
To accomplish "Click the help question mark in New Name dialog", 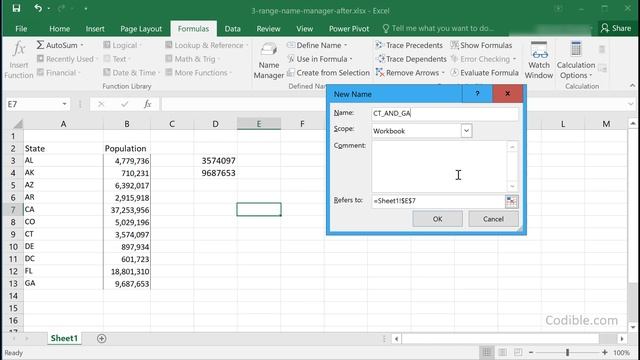I will tap(477, 94).
